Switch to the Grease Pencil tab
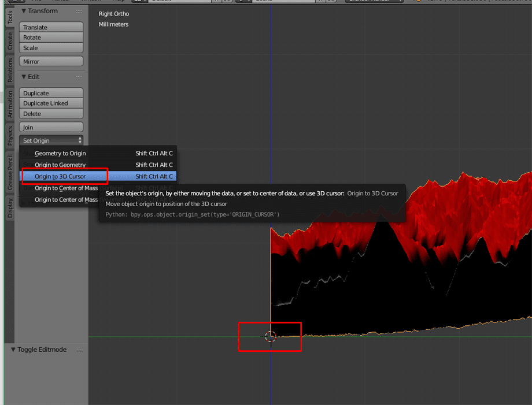This screenshot has width=532, height=405. point(10,172)
